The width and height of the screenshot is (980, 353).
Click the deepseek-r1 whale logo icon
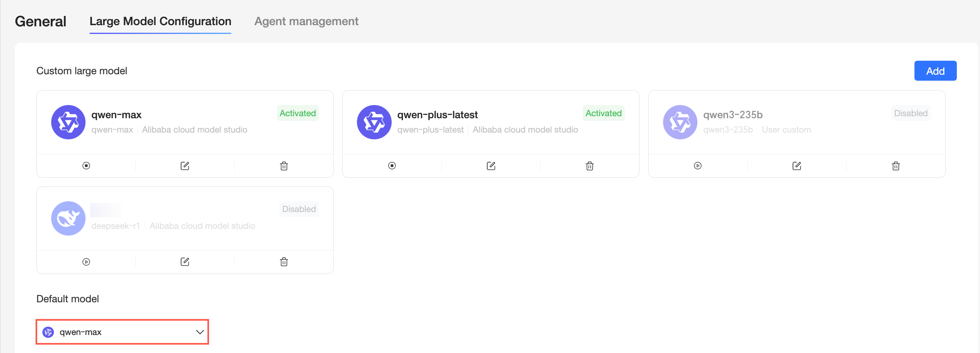pos(68,218)
